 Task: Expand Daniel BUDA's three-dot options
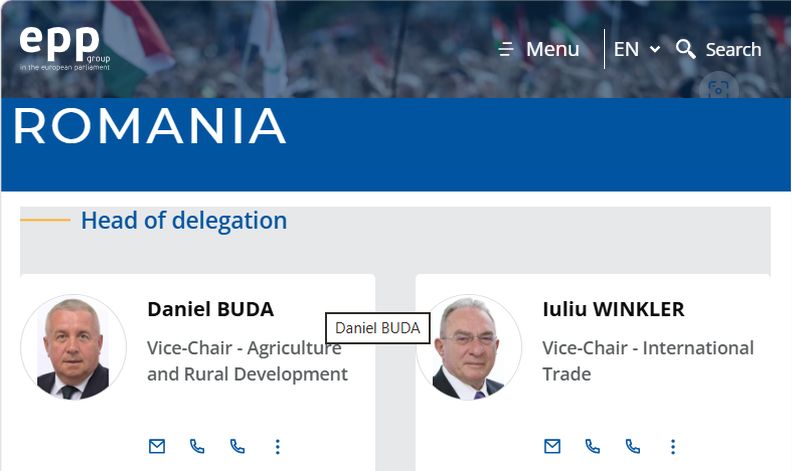tap(277, 446)
